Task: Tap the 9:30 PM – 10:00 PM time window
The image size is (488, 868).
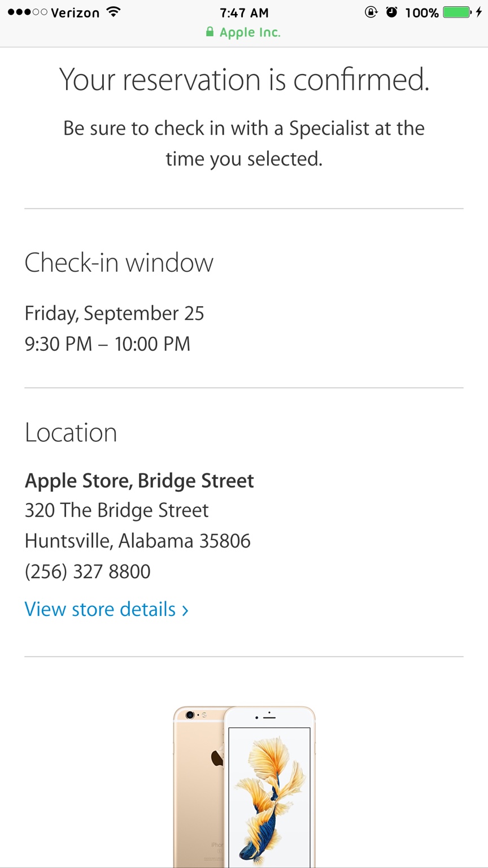Action: (x=107, y=344)
